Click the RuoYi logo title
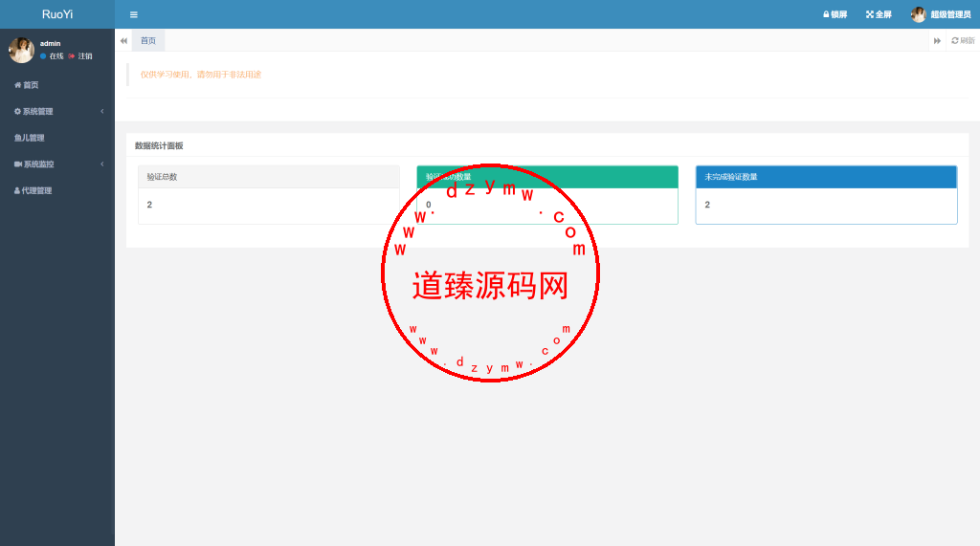Image resolution: width=980 pixels, height=546 pixels. 56,14
